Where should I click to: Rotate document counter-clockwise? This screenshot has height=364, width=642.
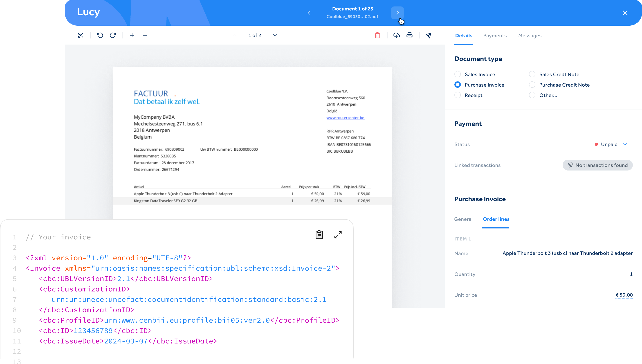[100, 35]
